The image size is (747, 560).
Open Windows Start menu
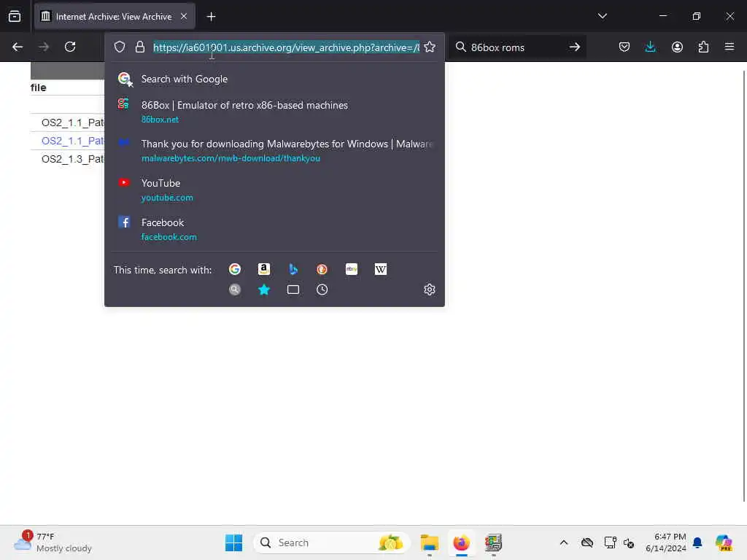[233, 542]
